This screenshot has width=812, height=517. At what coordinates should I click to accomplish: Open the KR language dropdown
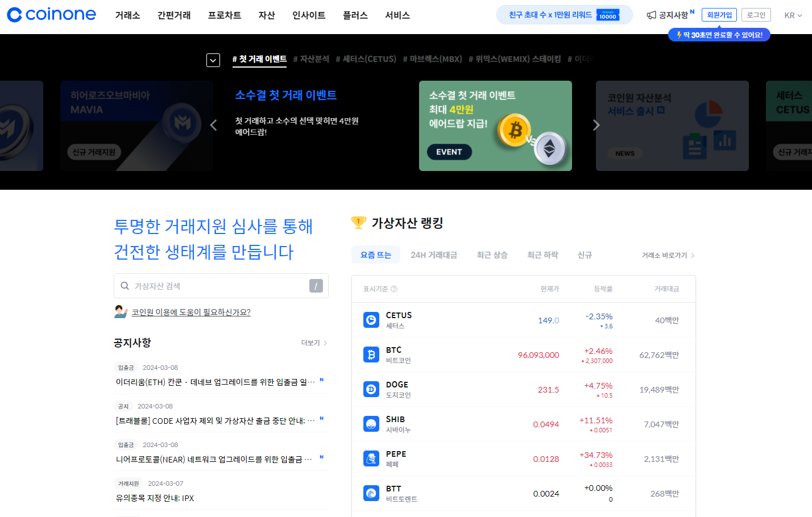pos(793,15)
